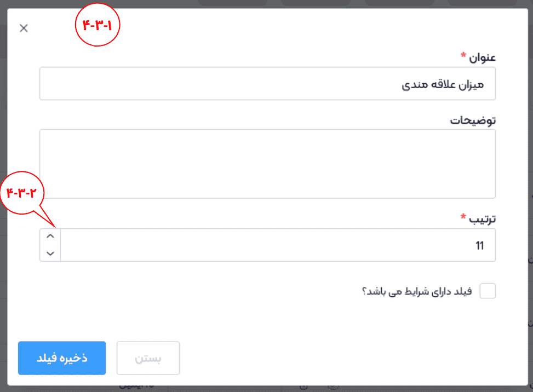The width and height of the screenshot is (533, 392).
Task: Decrease the ترتیب value with down arrow
Action: (50, 253)
